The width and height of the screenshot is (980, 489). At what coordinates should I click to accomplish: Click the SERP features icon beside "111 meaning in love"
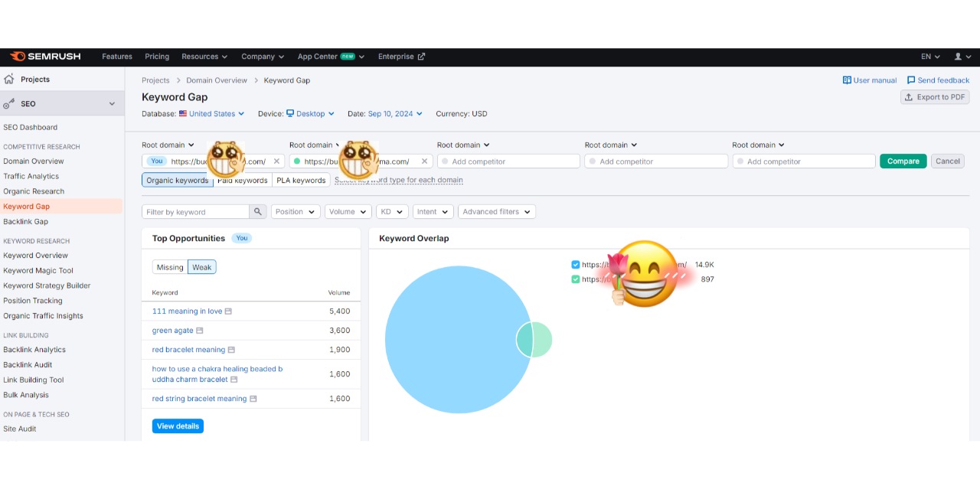(228, 311)
